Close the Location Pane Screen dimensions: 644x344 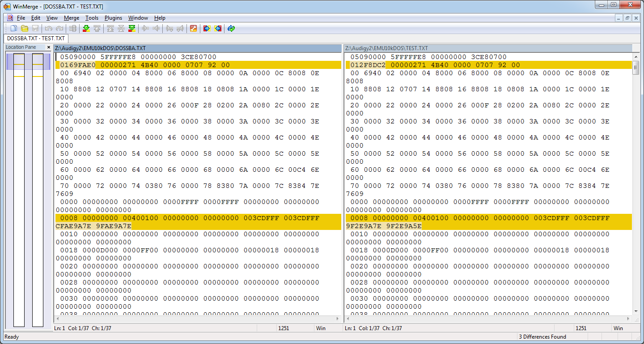click(x=49, y=47)
